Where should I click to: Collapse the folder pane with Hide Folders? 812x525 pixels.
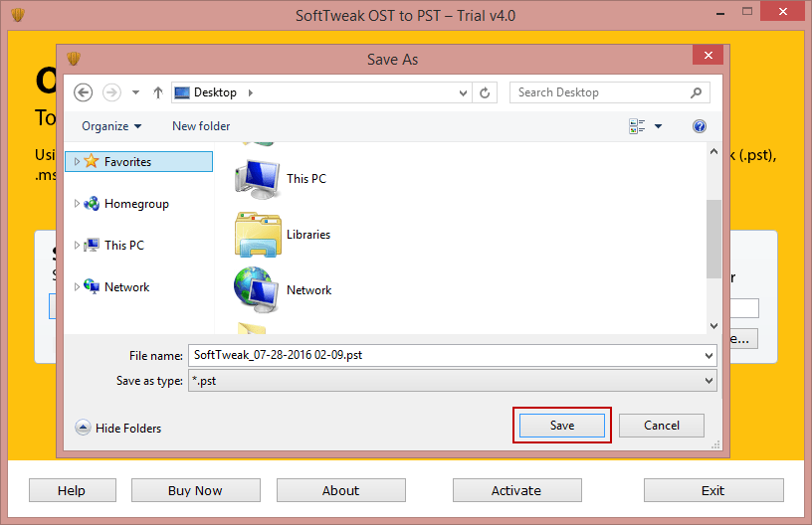118,428
